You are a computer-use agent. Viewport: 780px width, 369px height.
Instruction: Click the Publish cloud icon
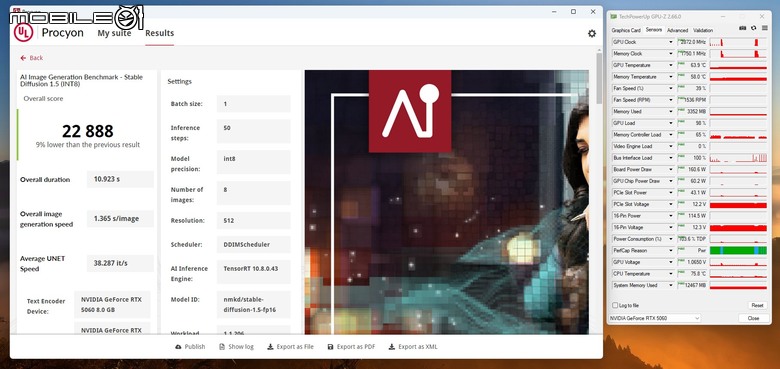[179, 347]
